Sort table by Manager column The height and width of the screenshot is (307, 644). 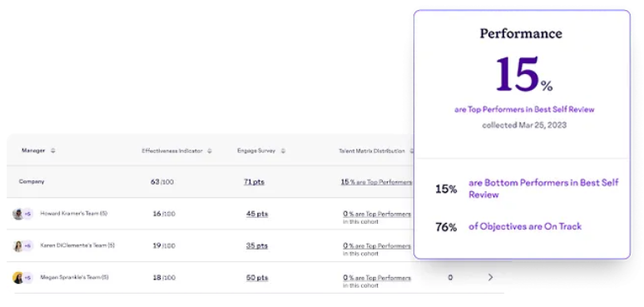(52, 151)
